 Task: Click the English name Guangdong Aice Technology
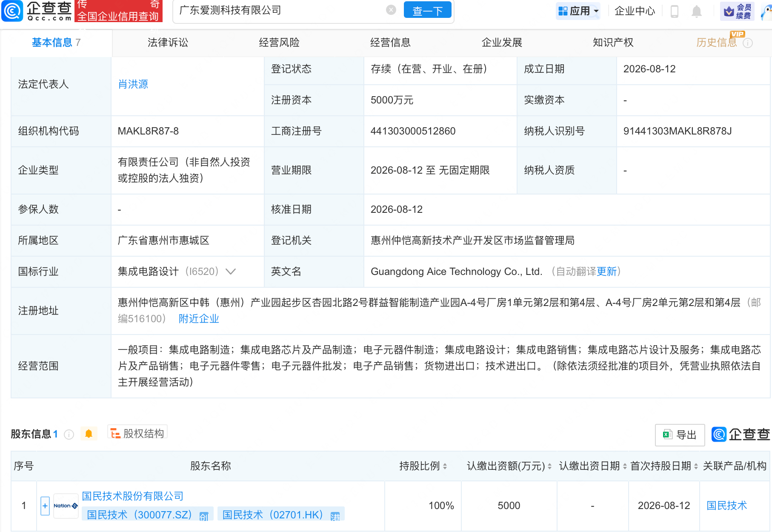(x=456, y=272)
